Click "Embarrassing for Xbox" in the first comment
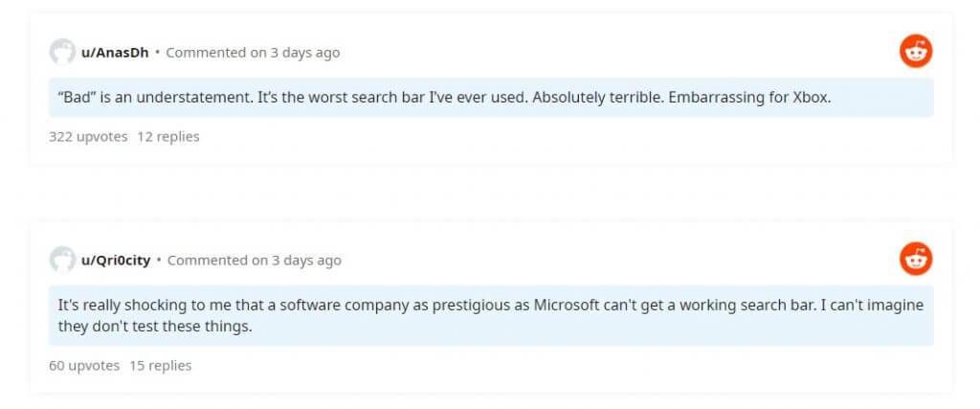 point(750,98)
